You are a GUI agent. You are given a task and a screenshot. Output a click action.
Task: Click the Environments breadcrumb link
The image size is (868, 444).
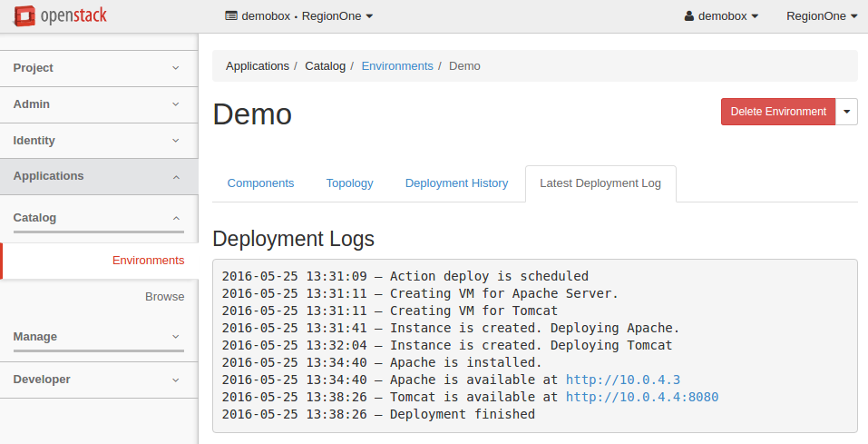point(396,66)
